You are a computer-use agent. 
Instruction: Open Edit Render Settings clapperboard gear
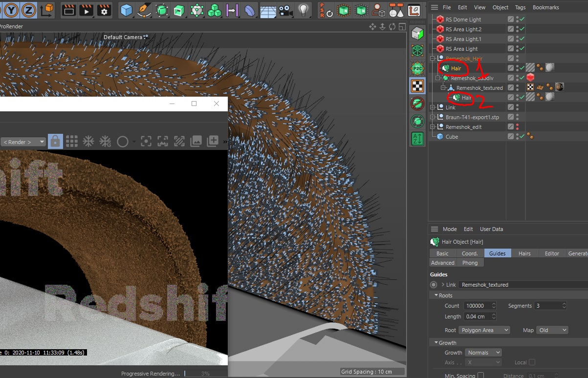(104, 9)
